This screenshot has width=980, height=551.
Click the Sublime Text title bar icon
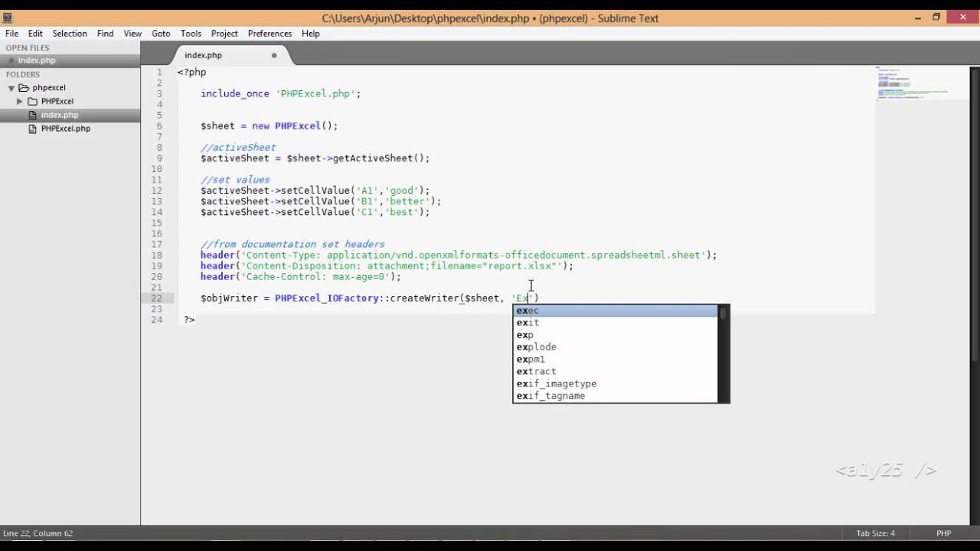tap(8, 18)
